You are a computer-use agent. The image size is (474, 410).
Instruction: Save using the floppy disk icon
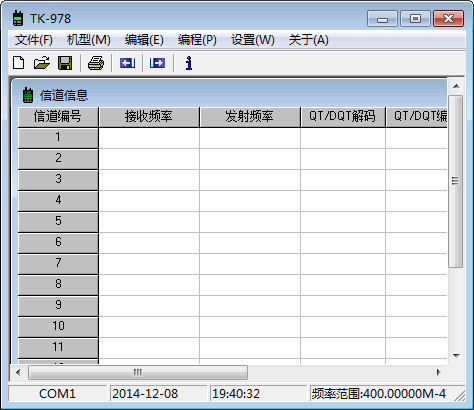click(x=65, y=63)
